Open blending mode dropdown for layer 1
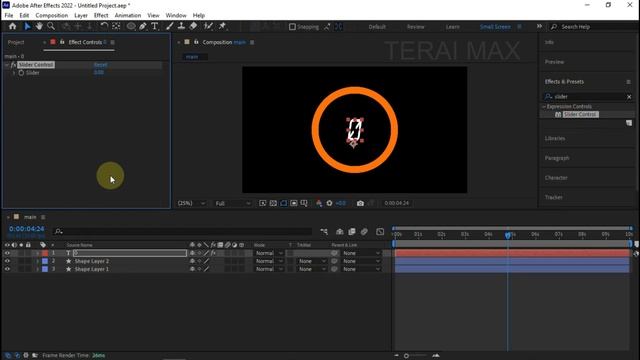 268,253
